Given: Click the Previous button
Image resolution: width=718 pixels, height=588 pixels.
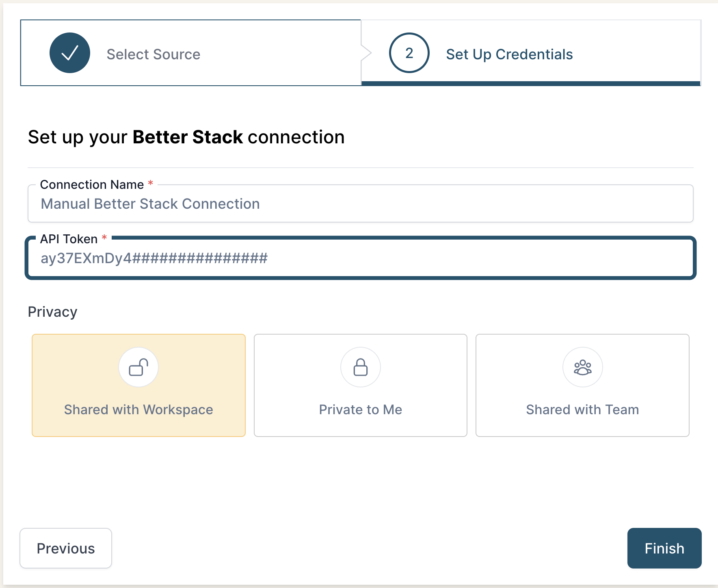Looking at the screenshot, I should pos(66,548).
